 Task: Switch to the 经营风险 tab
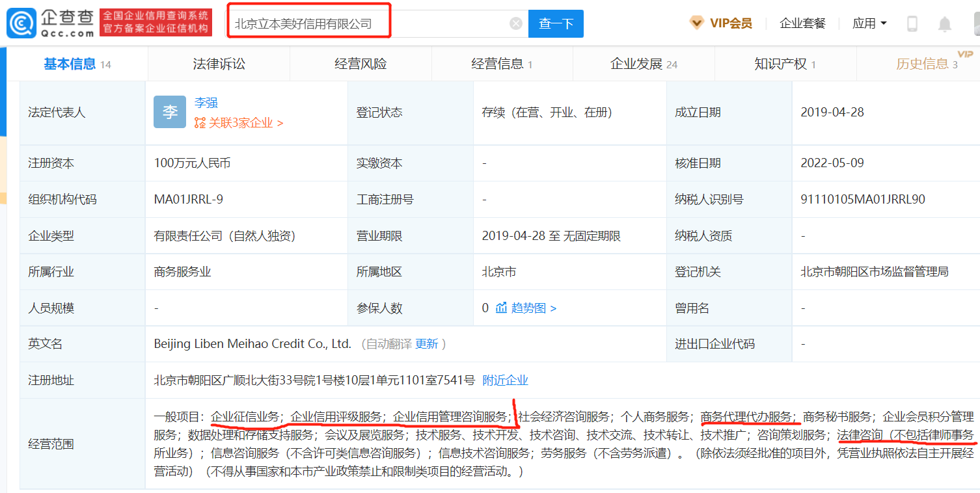(x=361, y=64)
